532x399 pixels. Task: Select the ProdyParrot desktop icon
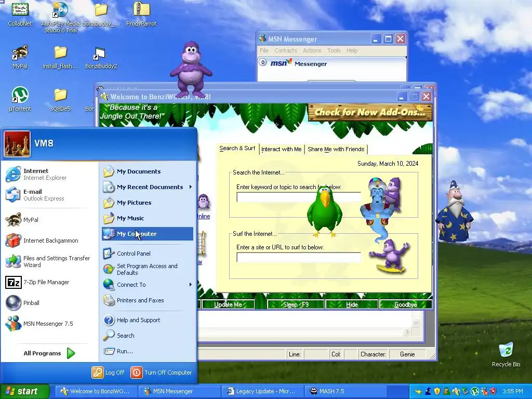click(x=141, y=14)
